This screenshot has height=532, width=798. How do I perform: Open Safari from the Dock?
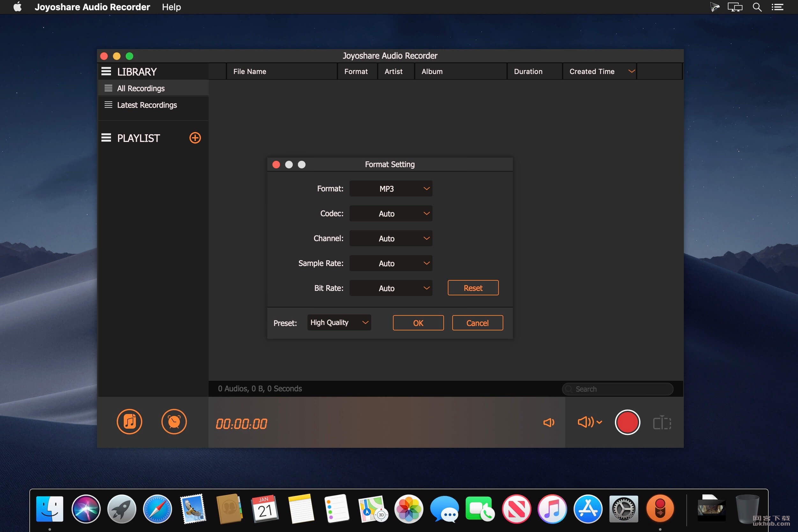point(158,509)
